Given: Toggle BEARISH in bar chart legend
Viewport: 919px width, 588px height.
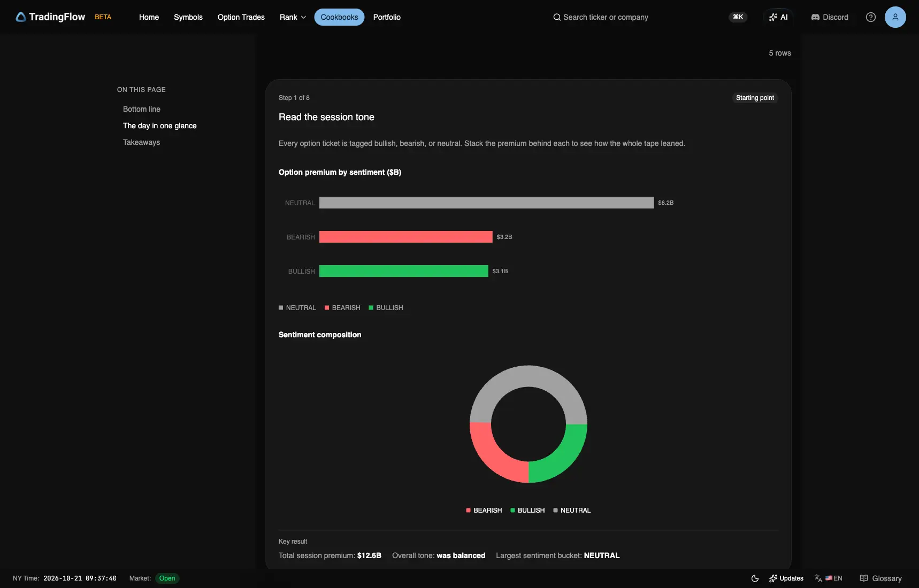Looking at the screenshot, I should tap(342, 308).
